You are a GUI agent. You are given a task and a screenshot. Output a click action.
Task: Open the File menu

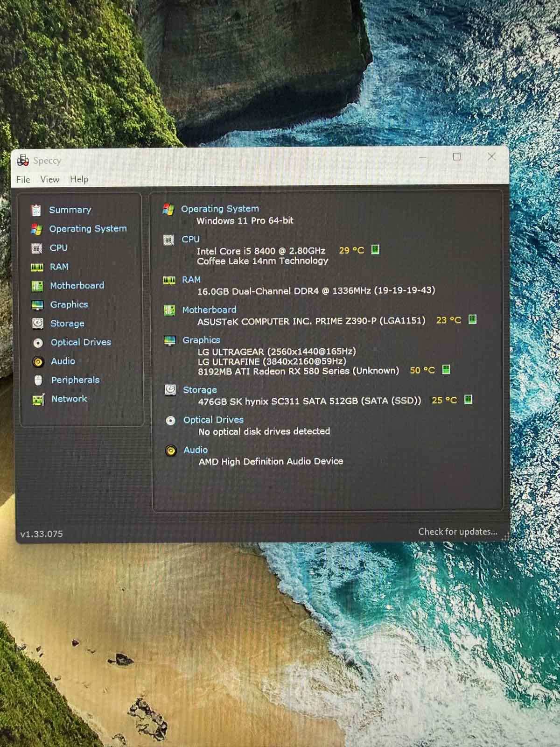[x=23, y=179]
